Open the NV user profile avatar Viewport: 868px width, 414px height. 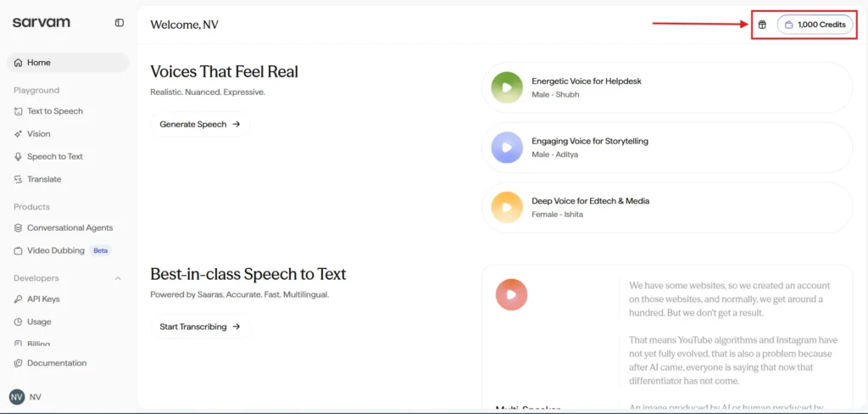click(17, 397)
